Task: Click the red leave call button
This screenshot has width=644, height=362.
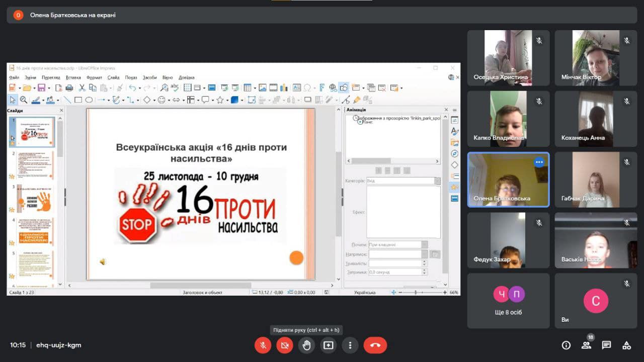Action: (375, 345)
